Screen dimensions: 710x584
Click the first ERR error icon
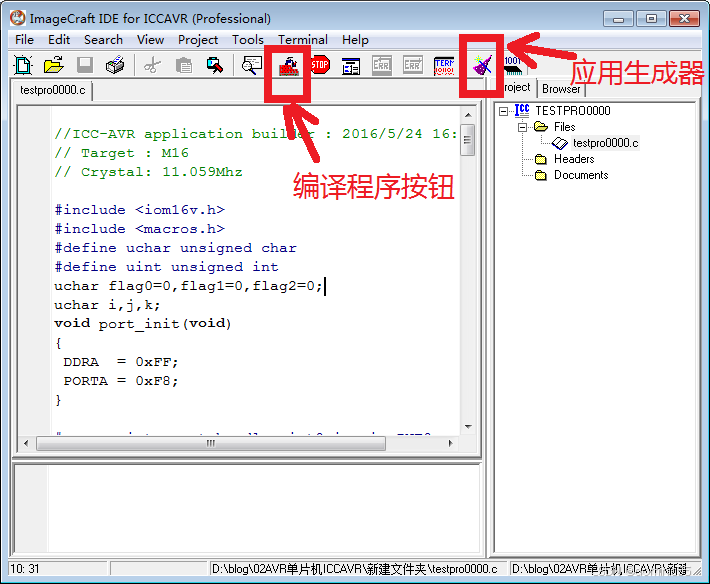pos(382,66)
